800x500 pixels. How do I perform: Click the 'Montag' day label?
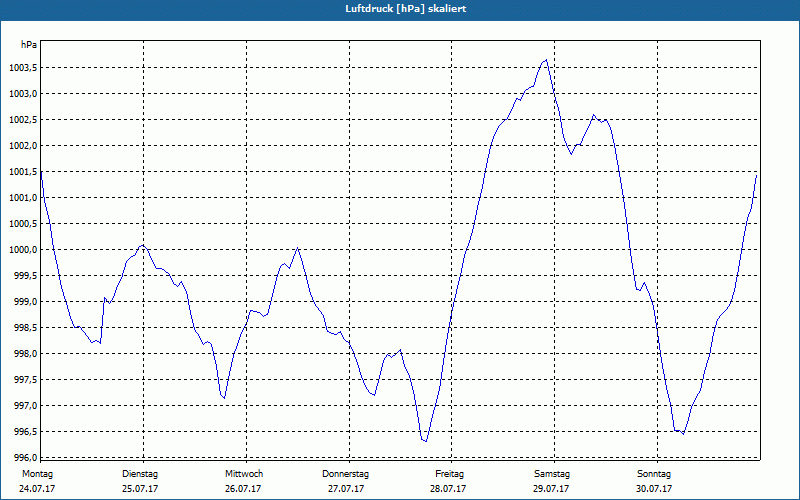37,474
